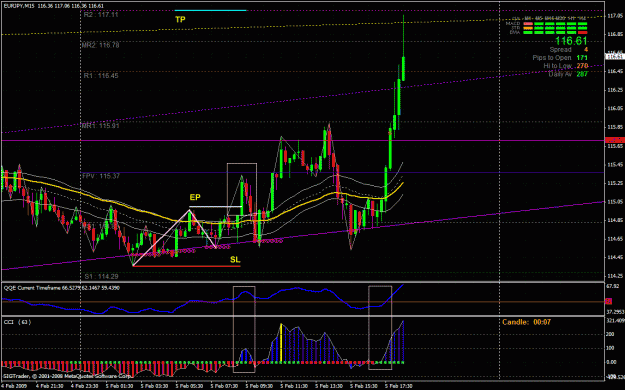Click the 114.65 price axis label
This screenshot has width=625, height=390.
pos(616,239)
